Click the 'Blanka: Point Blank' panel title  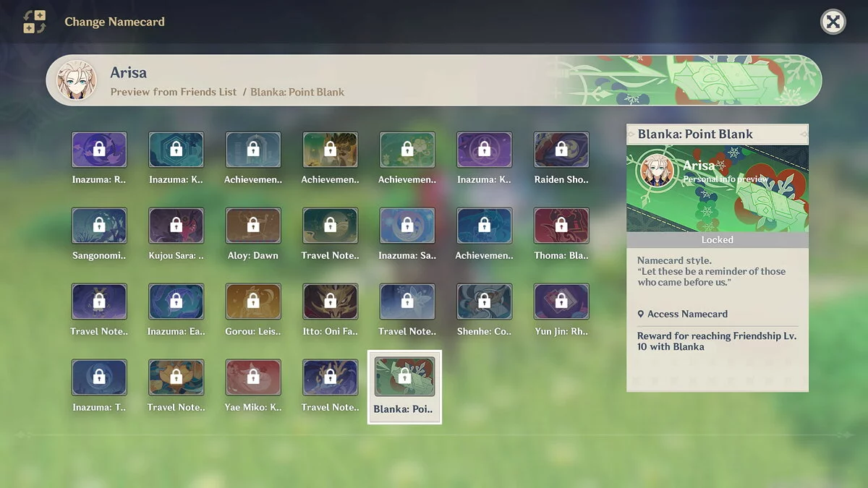[x=695, y=134]
